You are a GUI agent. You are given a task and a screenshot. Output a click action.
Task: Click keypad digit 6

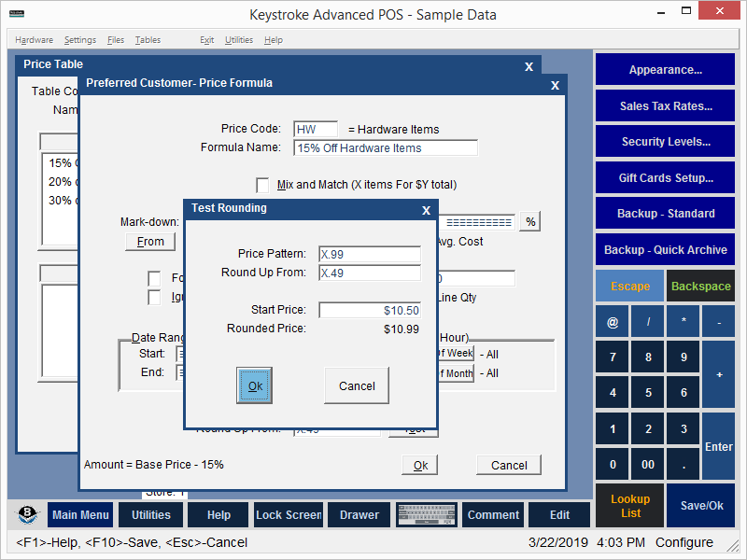684,392
